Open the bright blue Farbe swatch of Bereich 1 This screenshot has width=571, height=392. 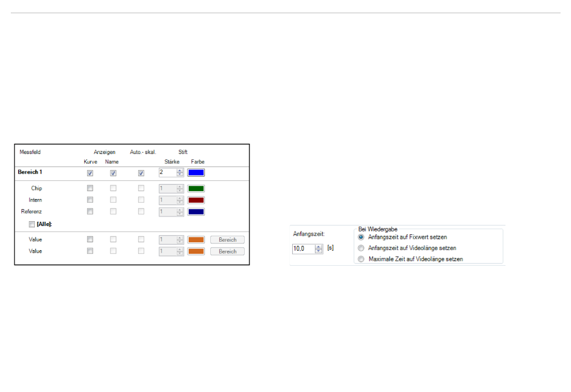(x=196, y=173)
